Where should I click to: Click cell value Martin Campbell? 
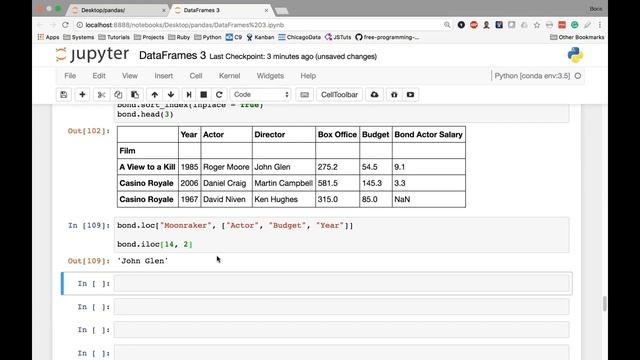point(283,183)
